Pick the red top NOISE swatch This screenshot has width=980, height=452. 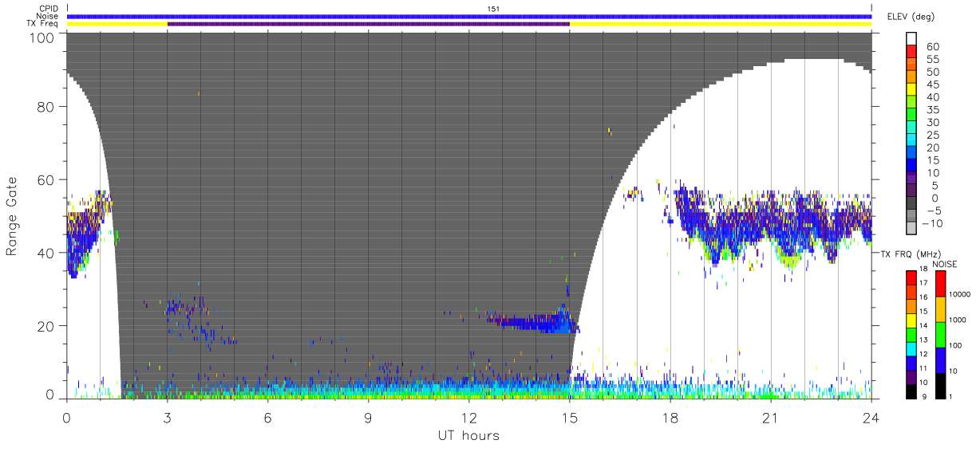[940, 284]
